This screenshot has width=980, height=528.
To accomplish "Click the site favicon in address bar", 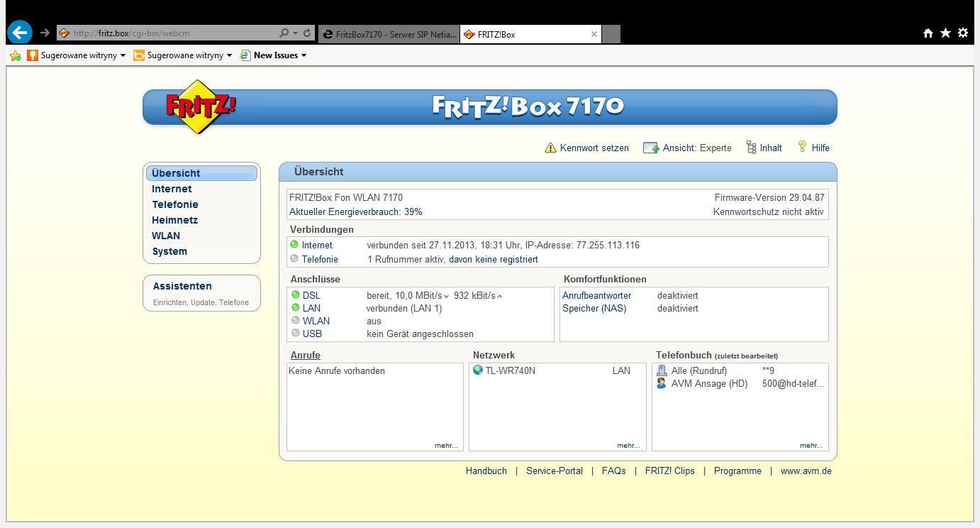I will [x=64, y=33].
